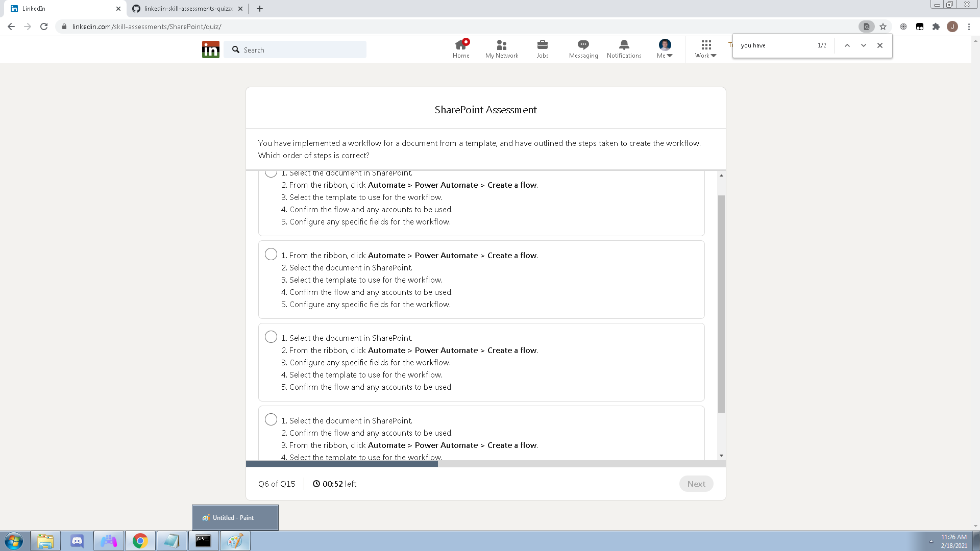
Task: Close the find-in-page bar
Action: 879,45
